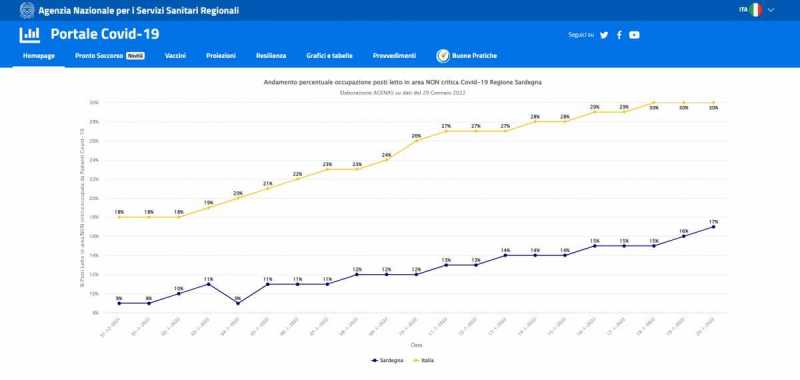Open the Facebook social icon
Viewport: 800px width, 380px height.
(619, 35)
